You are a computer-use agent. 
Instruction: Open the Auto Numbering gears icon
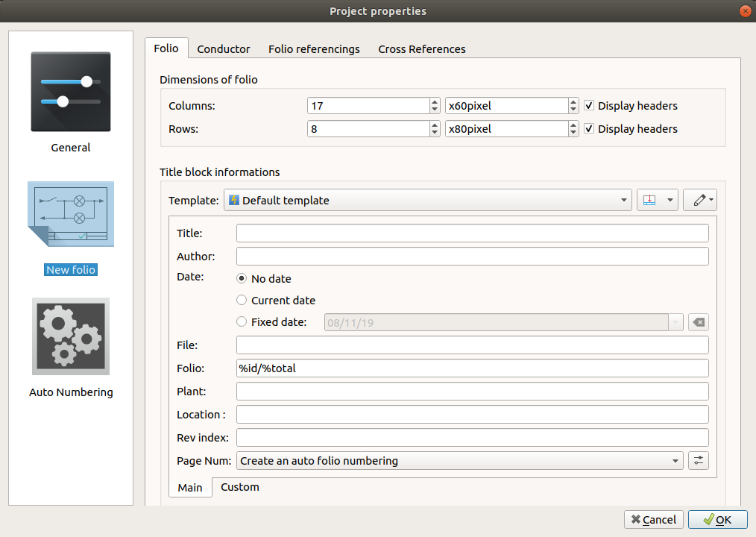click(71, 336)
